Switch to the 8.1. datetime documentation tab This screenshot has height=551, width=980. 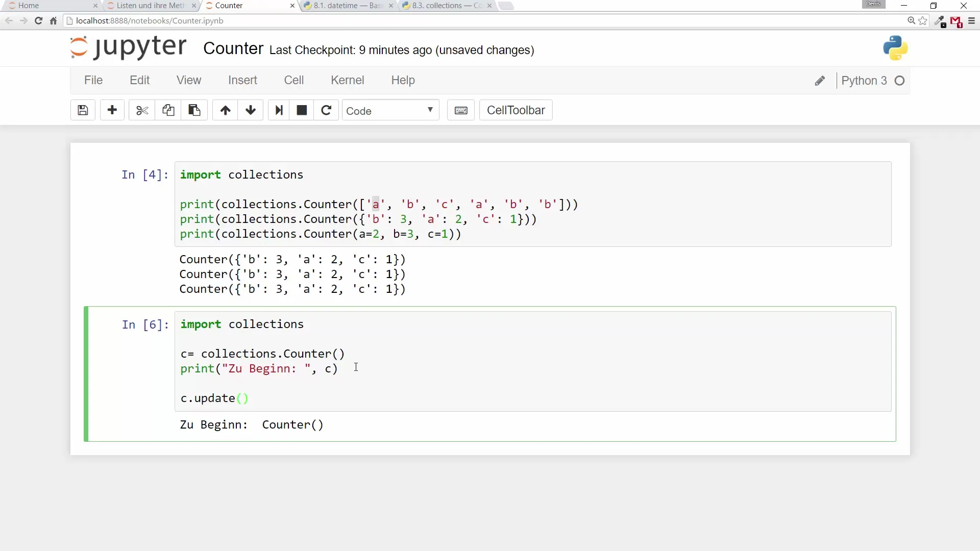point(347,6)
